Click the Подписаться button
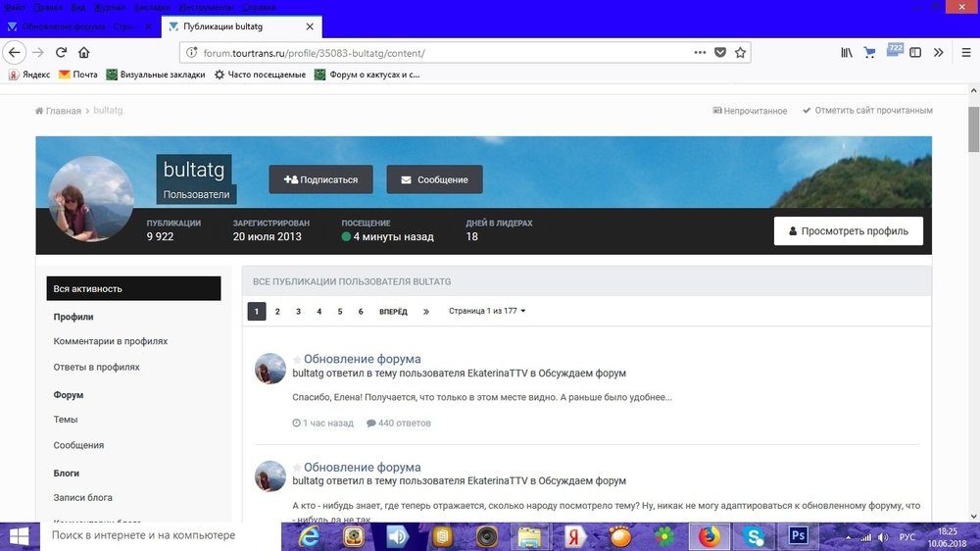The width and height of the screenshot is (980, 551). 320,179
